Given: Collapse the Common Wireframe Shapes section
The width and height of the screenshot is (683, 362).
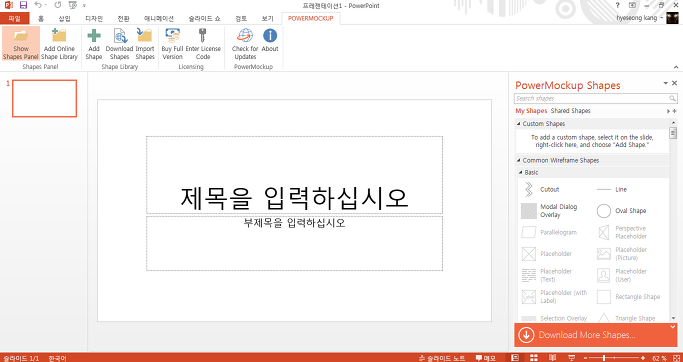Looking at the screenshot, I should click(x=518, y=160).
